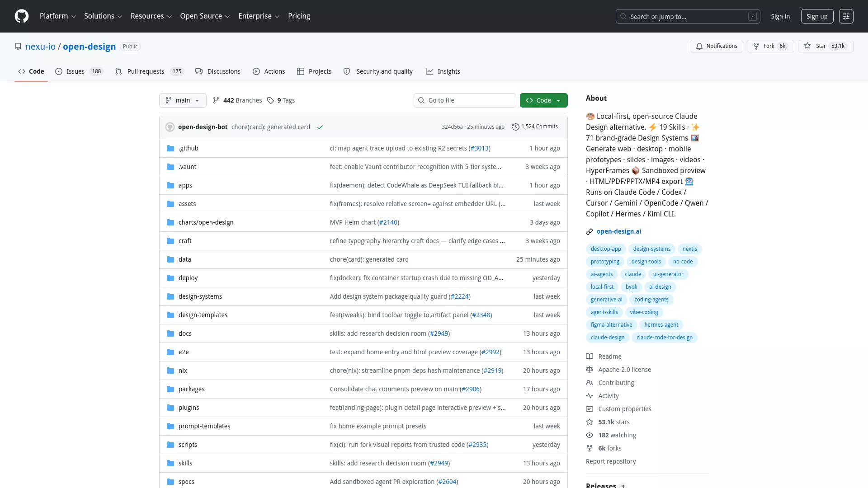Screen dimensions: 868x488
Task: Click the Sign up button
Action: pos(817,16)
